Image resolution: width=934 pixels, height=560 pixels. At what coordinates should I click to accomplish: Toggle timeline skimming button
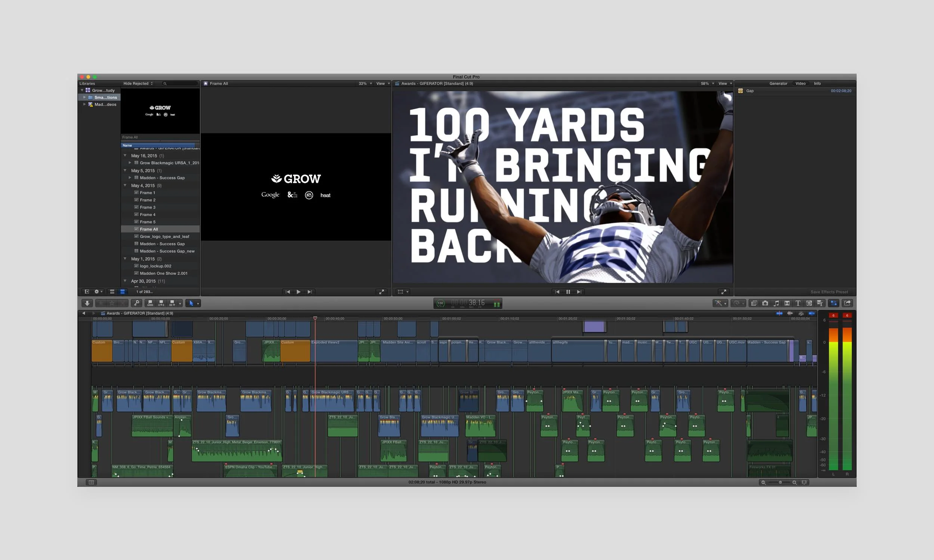coord(779,313)
